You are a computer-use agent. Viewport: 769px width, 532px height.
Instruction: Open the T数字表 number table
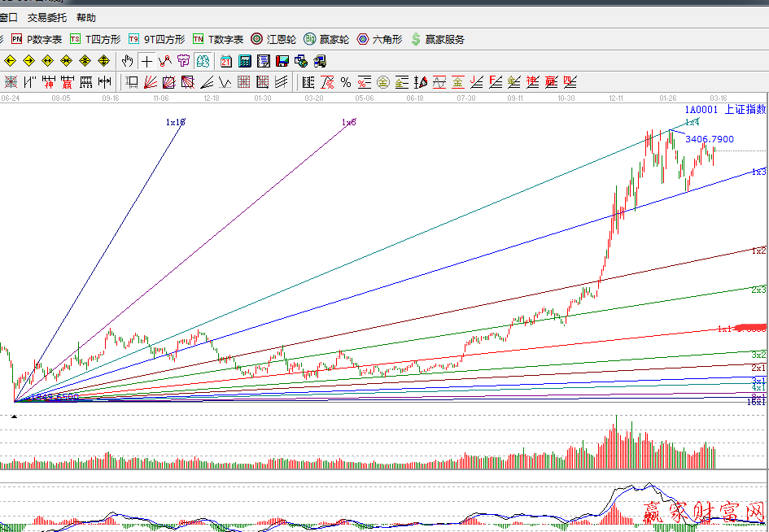point(218,39)
